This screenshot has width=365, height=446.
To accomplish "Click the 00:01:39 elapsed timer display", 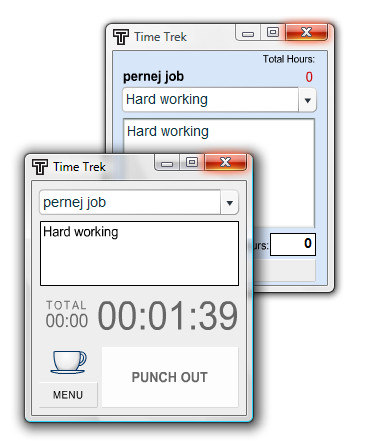I will tap(168, 316).
